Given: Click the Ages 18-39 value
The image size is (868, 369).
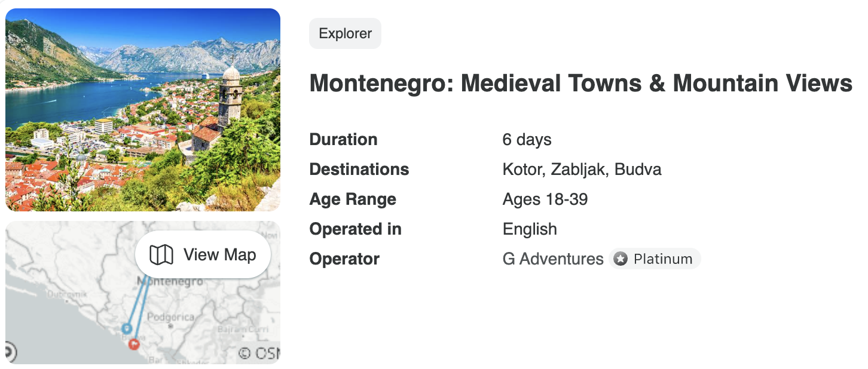Looking at the screenshot, I should (x=545, y=199).
